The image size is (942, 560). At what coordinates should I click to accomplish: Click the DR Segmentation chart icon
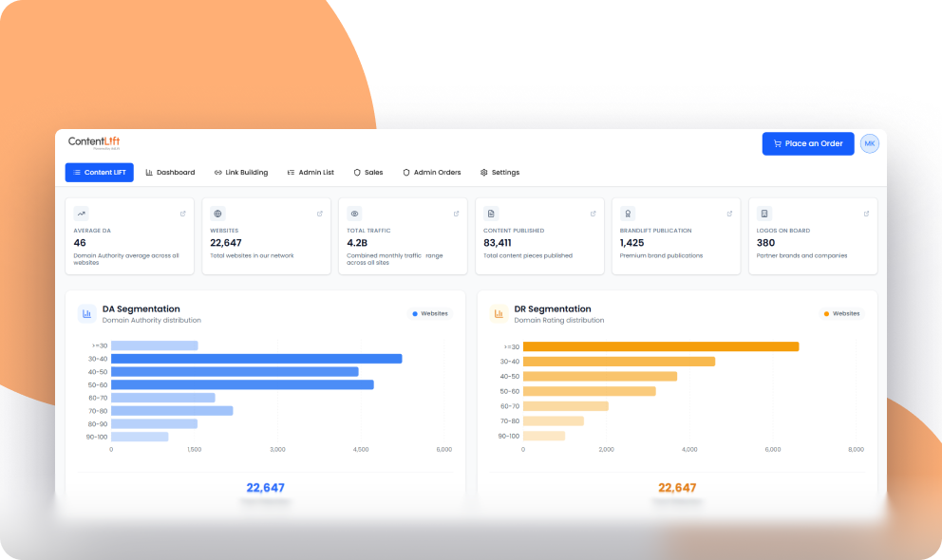(x=499, y=314)
